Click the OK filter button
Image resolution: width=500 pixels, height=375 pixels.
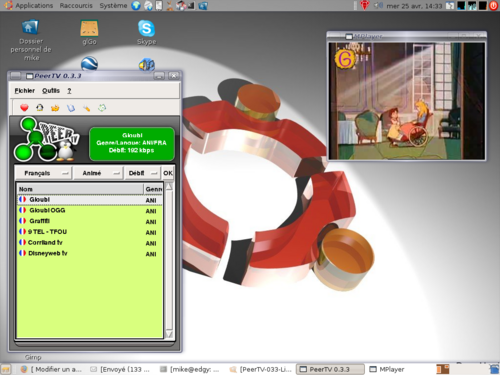point(168,173)
